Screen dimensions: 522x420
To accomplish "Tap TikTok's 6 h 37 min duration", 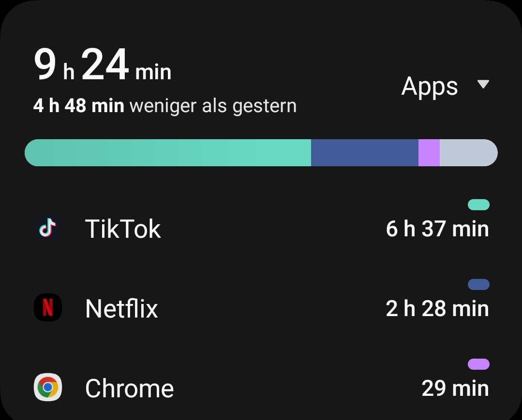I will [x=437, y=229].
